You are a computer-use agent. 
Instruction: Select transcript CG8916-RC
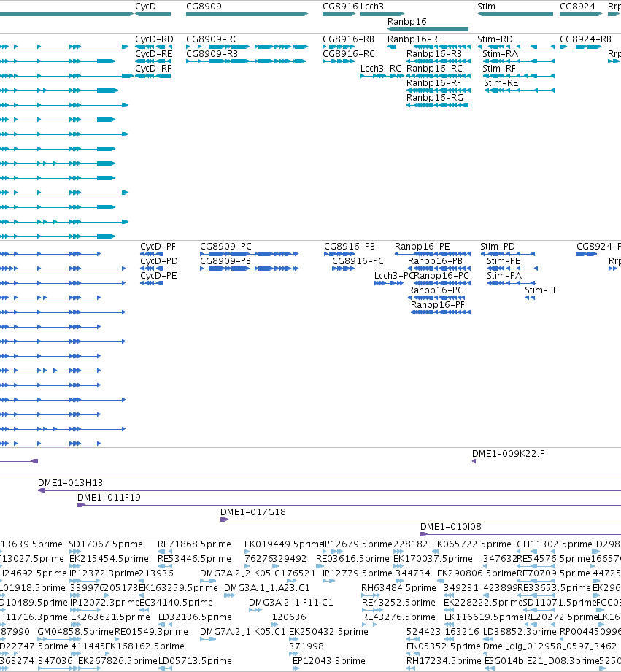coord(339,61)
